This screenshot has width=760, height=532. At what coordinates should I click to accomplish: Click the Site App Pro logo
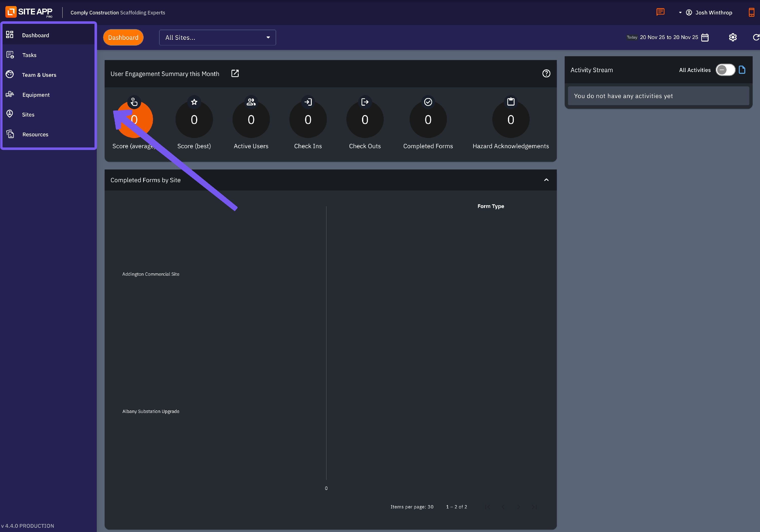pos(29,12)
